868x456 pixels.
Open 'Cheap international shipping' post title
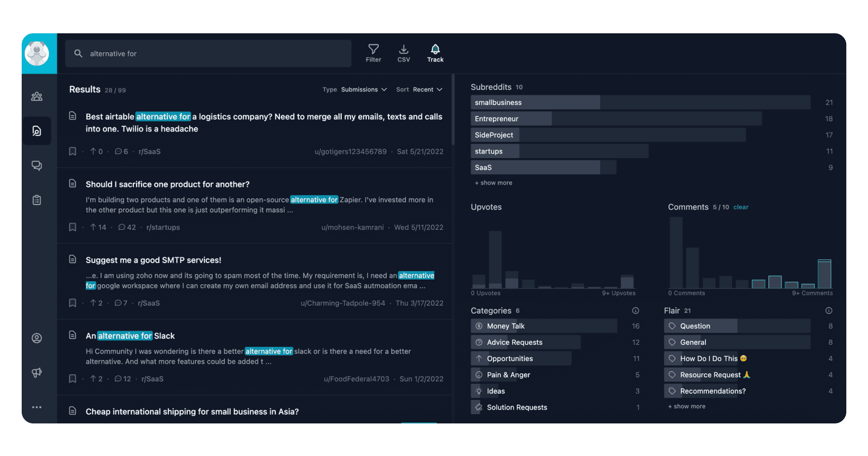click(192, 412)
